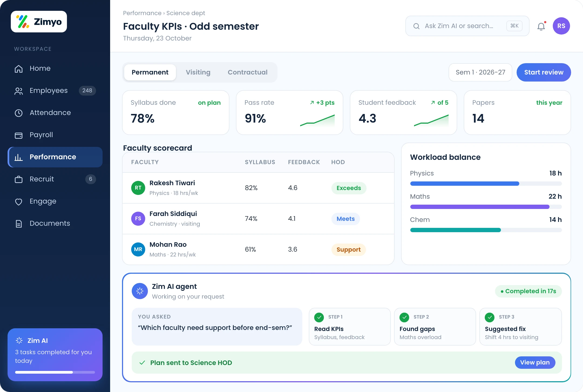Click the Recruit briefcase icon
The image size is (583, 392).
tap(19, 179)
